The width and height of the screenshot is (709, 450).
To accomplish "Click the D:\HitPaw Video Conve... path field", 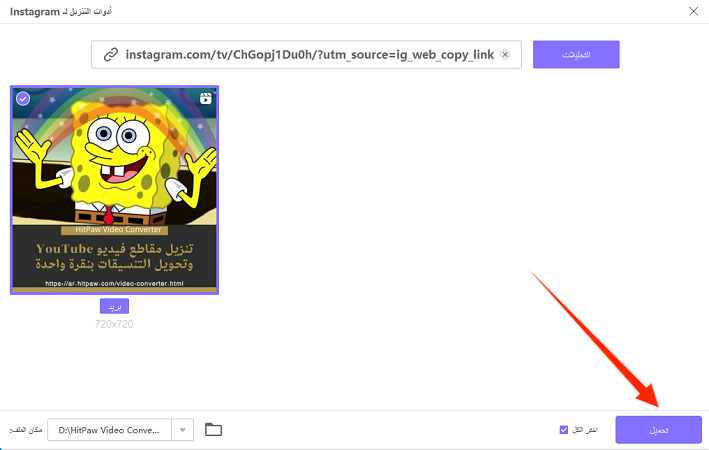I will [x=109, y=430].
